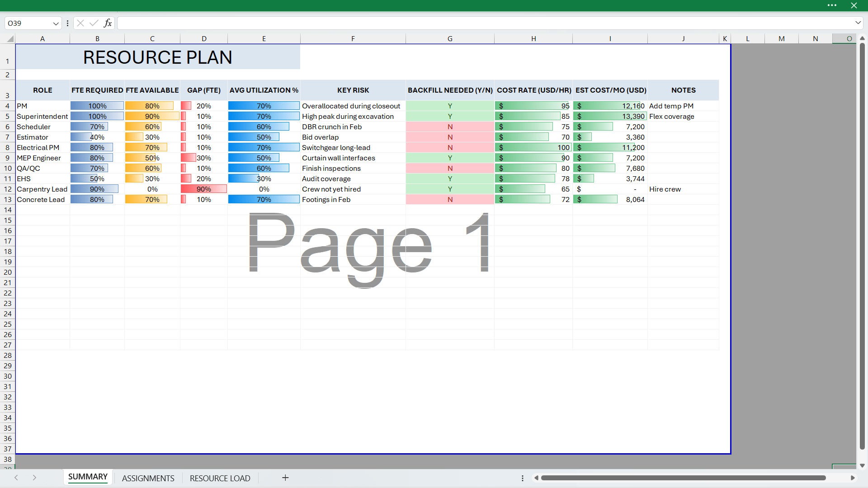Click the vertical scrollbar down arrow
The image size is (868, 488).
pyautogui.click(x=862, y=465)
